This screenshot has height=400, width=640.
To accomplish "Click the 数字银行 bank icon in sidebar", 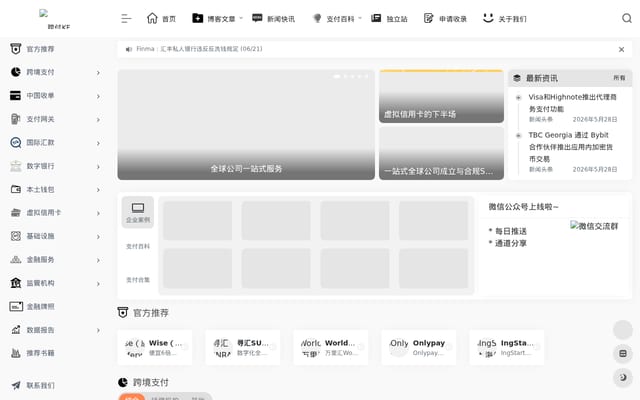I will coord(16,166).
